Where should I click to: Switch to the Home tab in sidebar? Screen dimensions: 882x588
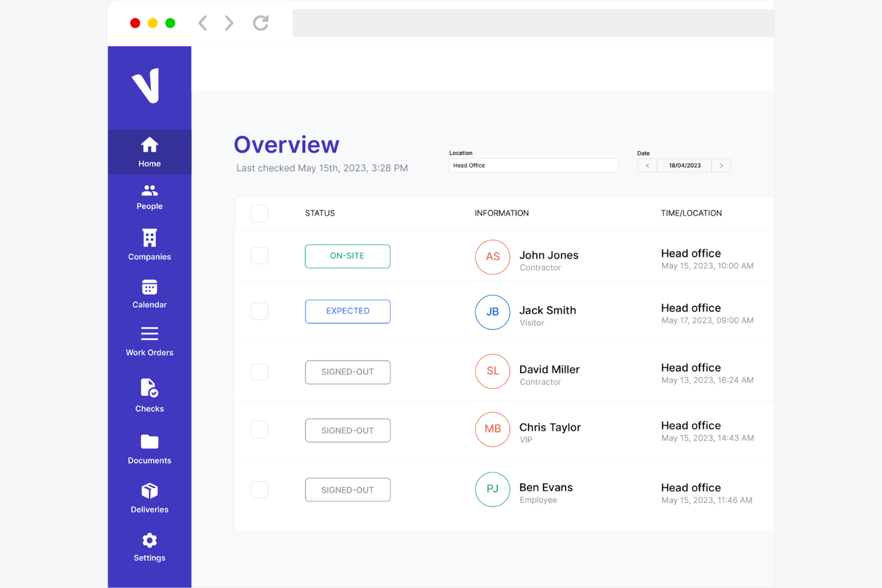click(149, 152)
